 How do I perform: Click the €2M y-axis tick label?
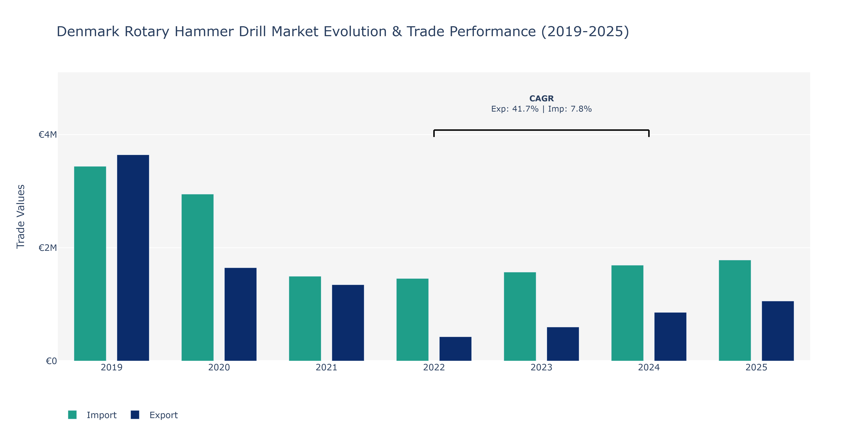pos(48,248)
